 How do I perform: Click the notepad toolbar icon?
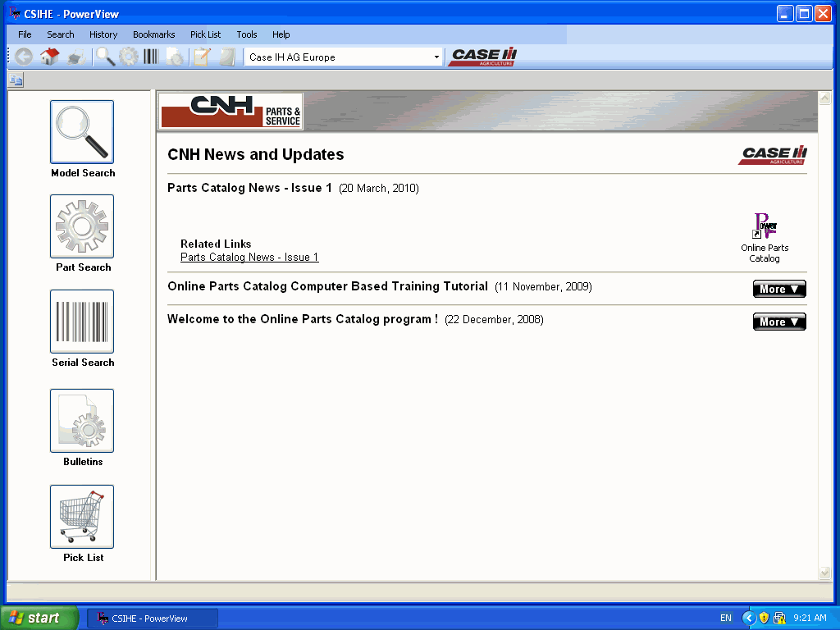(x=228, y=57)
